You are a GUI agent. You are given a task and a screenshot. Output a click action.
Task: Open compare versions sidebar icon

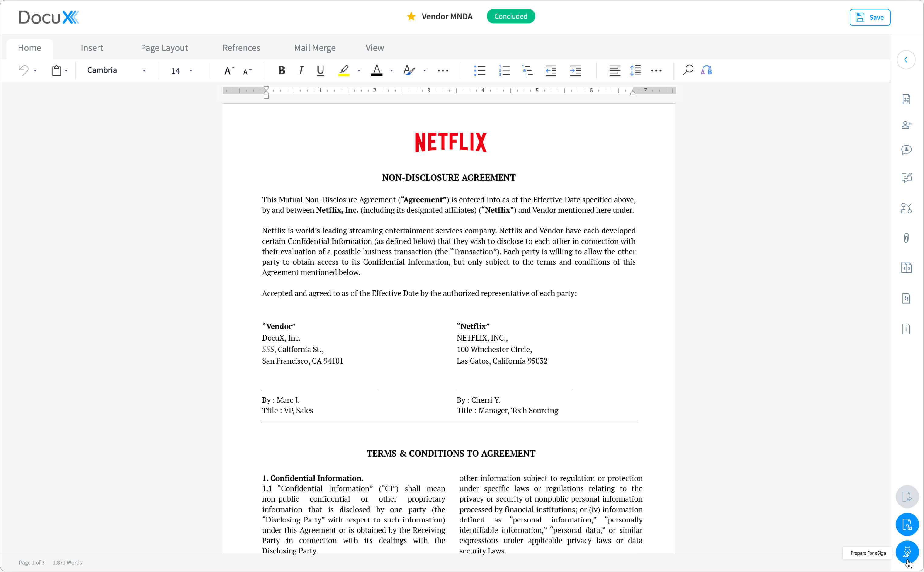(906, 268)
